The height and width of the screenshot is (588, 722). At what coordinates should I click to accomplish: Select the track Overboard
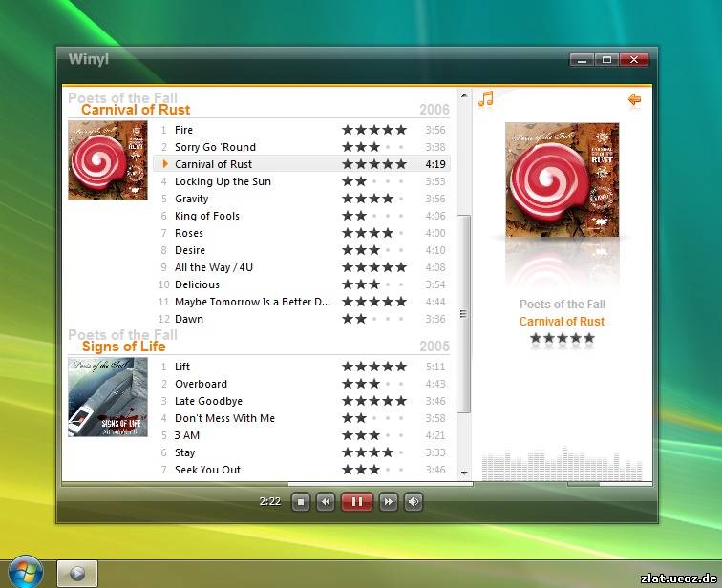tap(302, 384)
